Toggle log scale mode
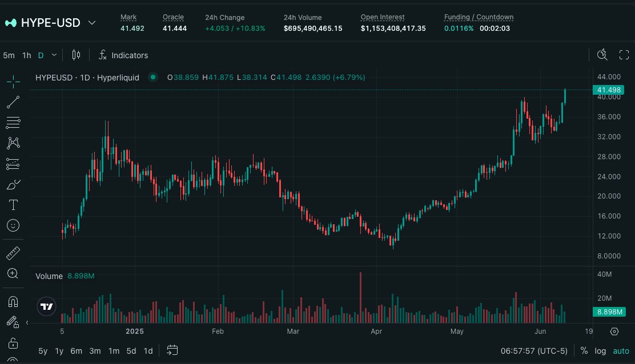Image resolution: width=635 pixels, height=364 pixels. pyautogui.click(x=600, y=351)
